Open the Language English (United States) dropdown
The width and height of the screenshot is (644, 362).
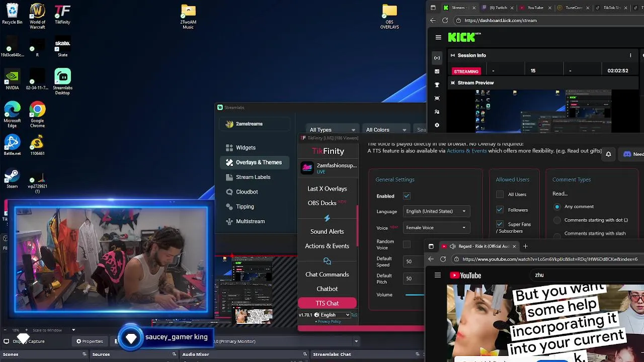pos(436,211)
